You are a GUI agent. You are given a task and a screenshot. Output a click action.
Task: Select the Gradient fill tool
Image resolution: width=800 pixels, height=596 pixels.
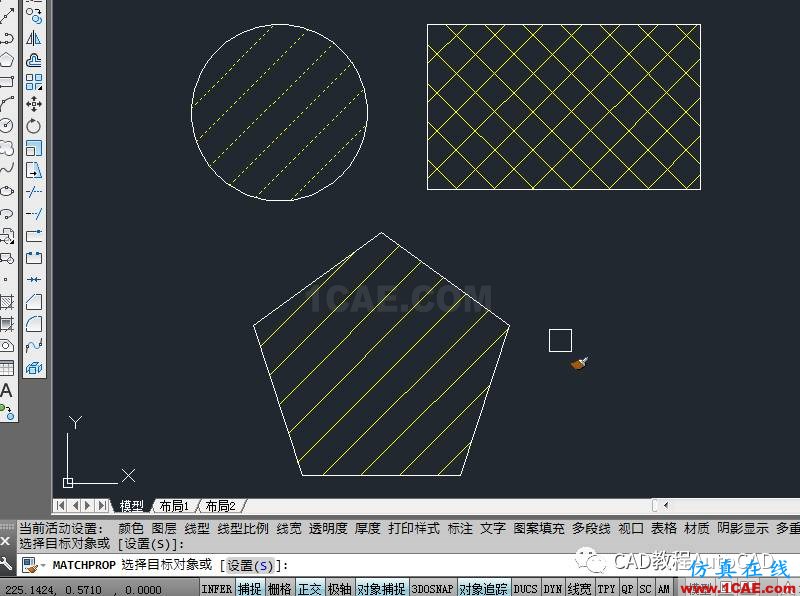[x=7, y=324]
